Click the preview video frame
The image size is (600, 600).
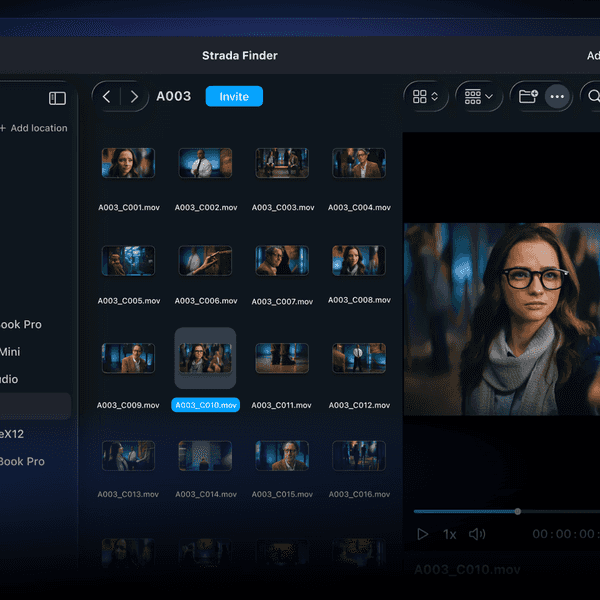(502, 319)
